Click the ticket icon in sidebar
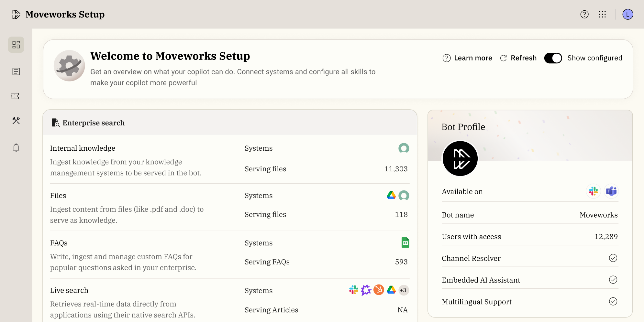The height and width of the screenshot is (322, 644). click(15, 96)
